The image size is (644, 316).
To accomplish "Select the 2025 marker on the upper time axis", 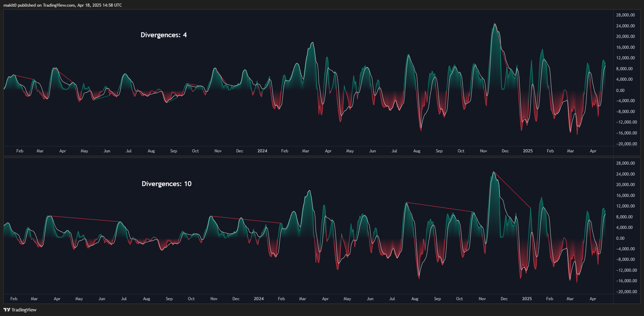I will click(528, 151).
